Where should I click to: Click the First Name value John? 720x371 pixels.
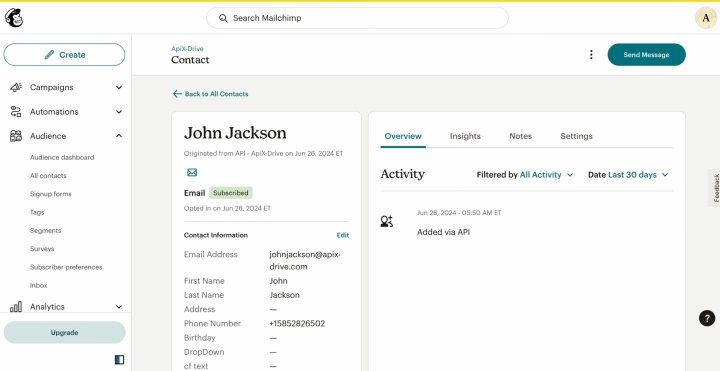click(x=278, y=281)
